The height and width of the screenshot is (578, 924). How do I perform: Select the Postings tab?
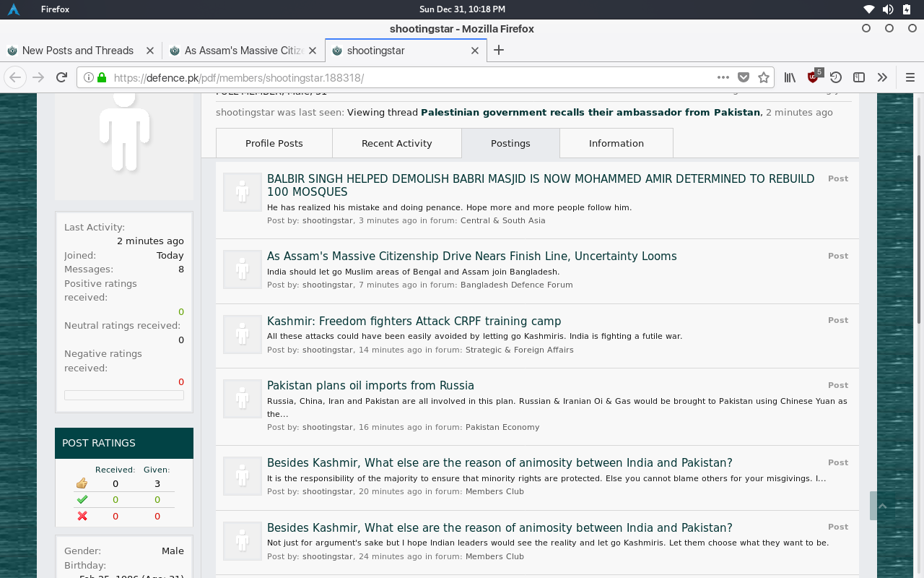tap(510, 143)
